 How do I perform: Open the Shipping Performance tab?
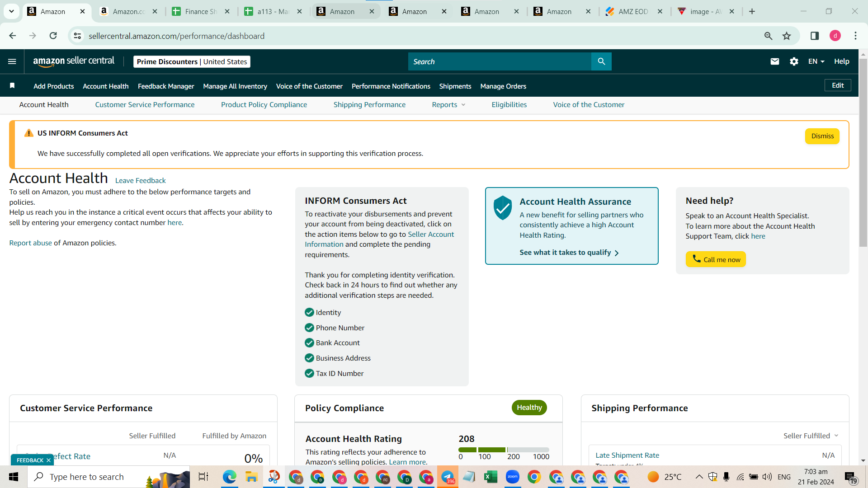[369, 104]
